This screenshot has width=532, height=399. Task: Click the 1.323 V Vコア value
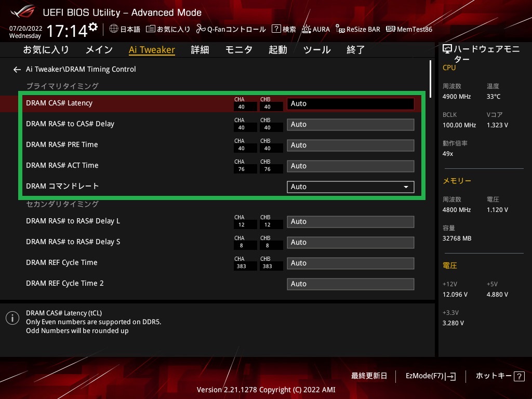[497, 125]
